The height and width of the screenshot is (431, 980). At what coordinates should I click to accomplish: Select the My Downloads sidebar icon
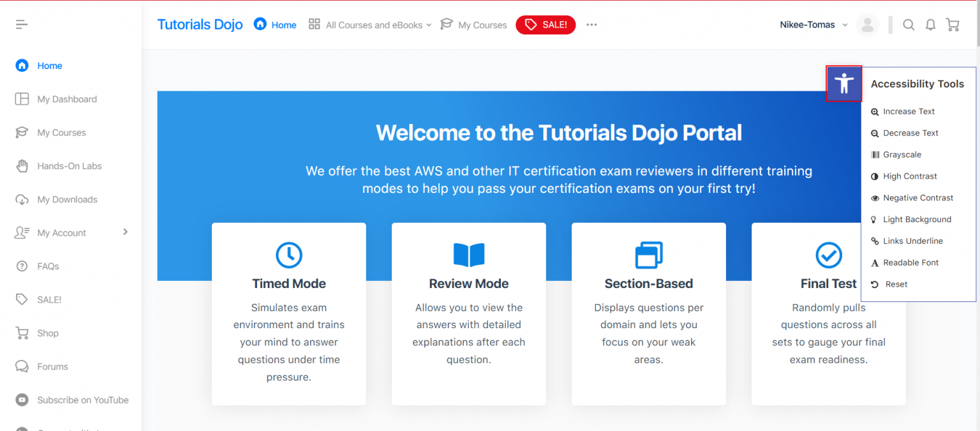tap(21, 199)
